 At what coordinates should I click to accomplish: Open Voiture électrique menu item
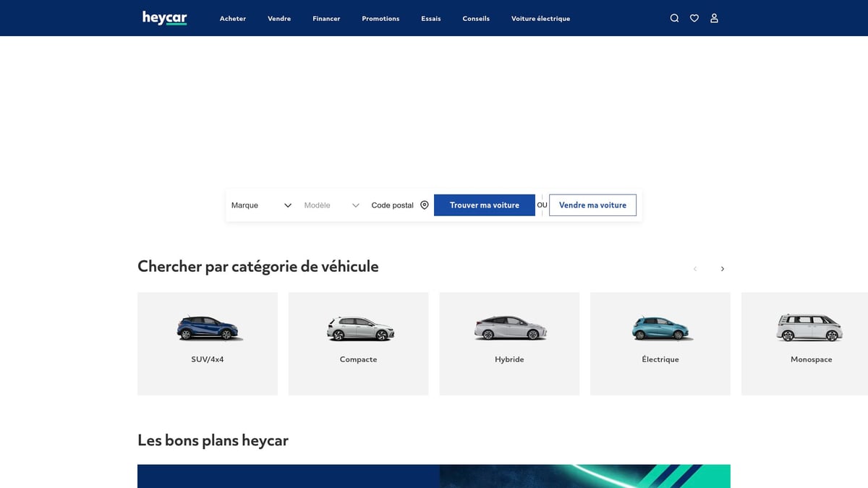(540, 19)
